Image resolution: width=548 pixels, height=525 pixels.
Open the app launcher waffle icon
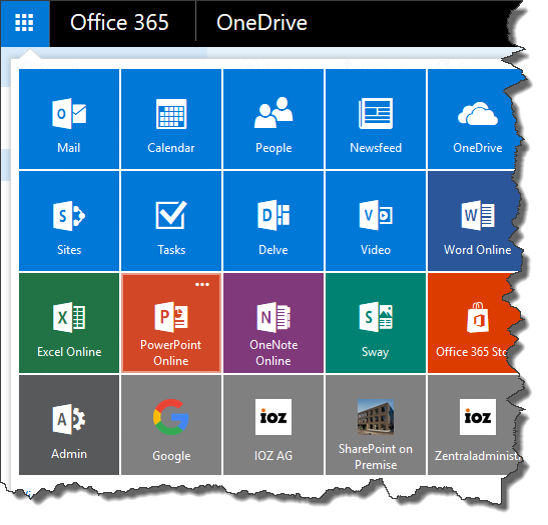click(x=24, y=23)
